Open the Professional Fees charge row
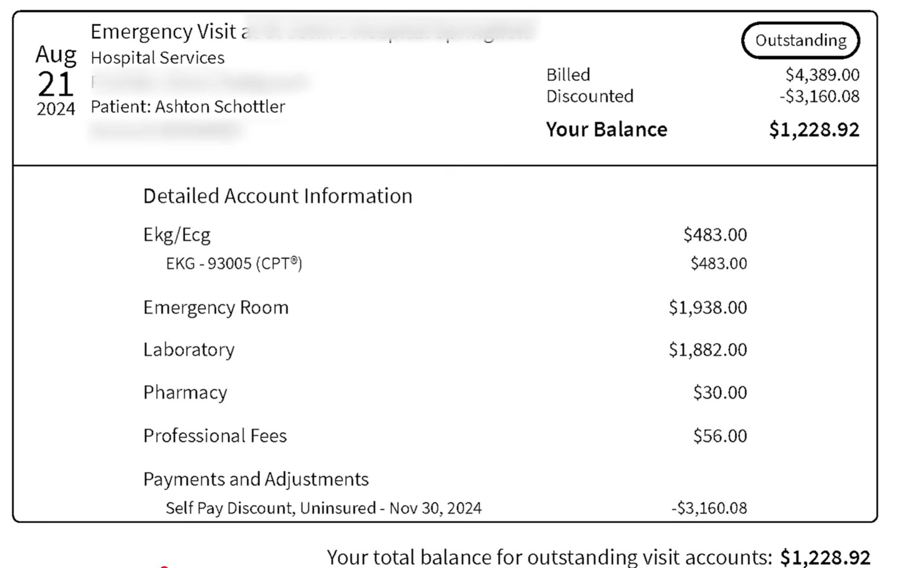The height and width of the screenshot is (568, 924). pyautogui.click(x=445, y=436)
